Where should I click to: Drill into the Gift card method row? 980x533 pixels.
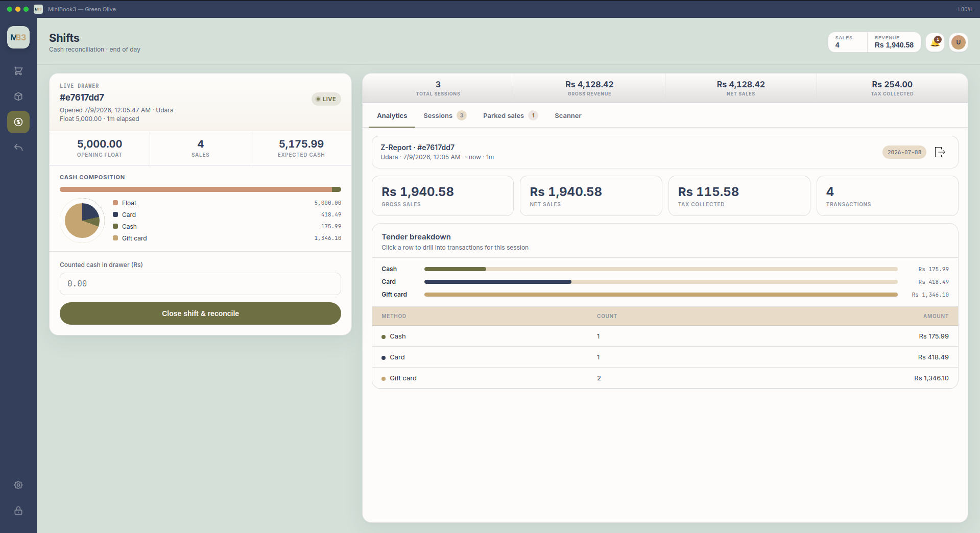tap(665, 378)
